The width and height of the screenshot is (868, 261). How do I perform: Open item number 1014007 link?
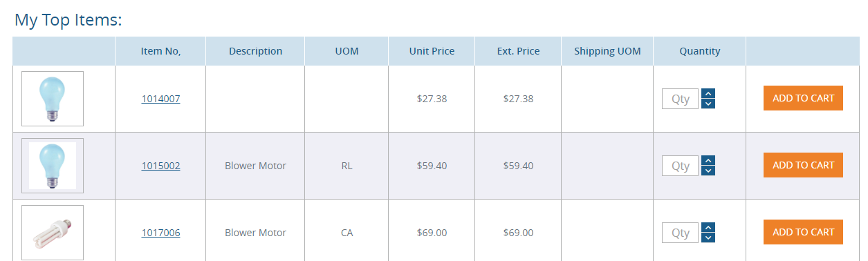pyautogui.click(x=160, y=99)
